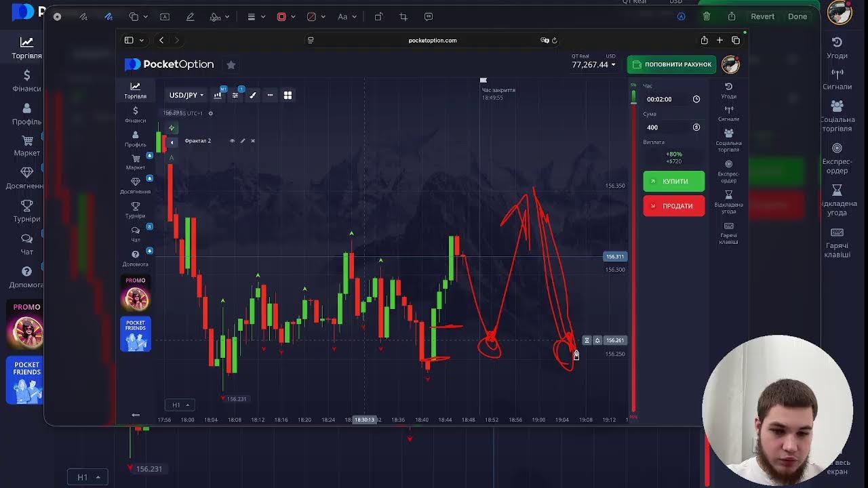Open Сигнали signals in right inner sidebar

click(x=729, y=113)
